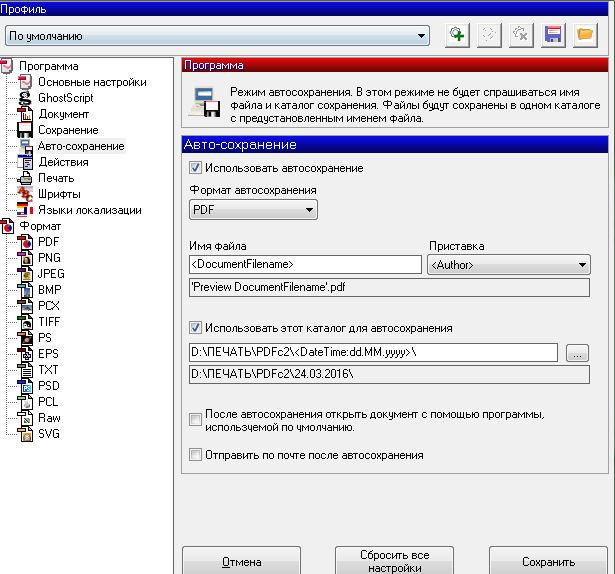615x574 pixels.
Task: Click the 'Отмена' button
Action: pos(241,562)
